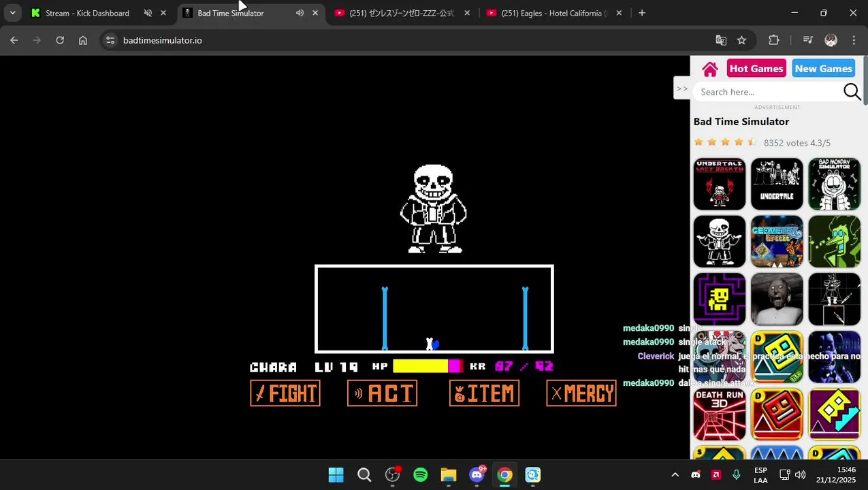Viewport: 868px width, 490px height.
Task: Open a new browser tab
Action: [x=641, y=13]
